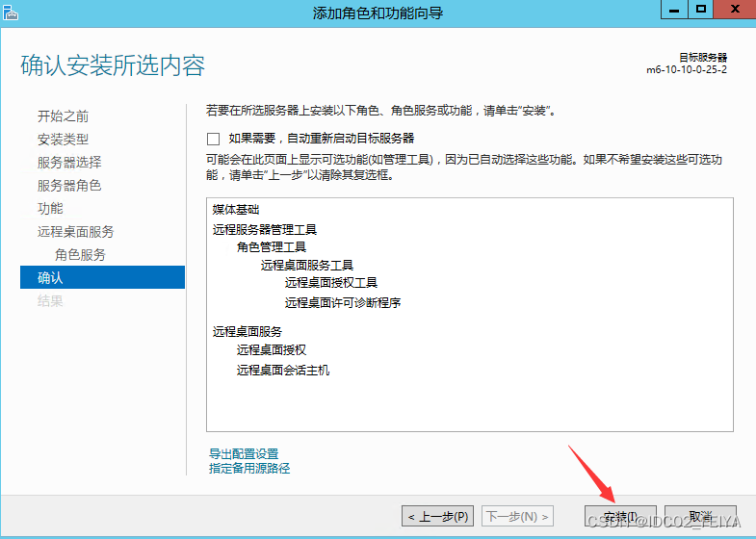Screen dimensions: 756x539
Task: Enable automatic restart of target server checkbox
Action: [x=213, y=139]
